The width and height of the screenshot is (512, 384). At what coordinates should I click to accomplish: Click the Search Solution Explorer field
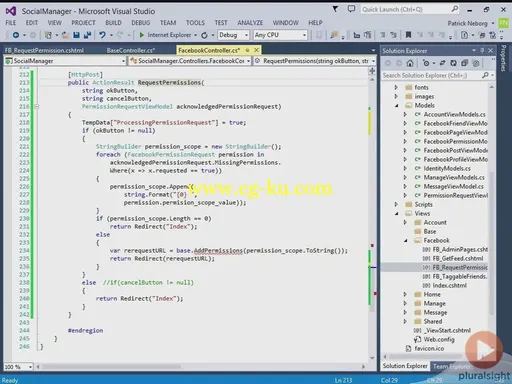[431, 75]
